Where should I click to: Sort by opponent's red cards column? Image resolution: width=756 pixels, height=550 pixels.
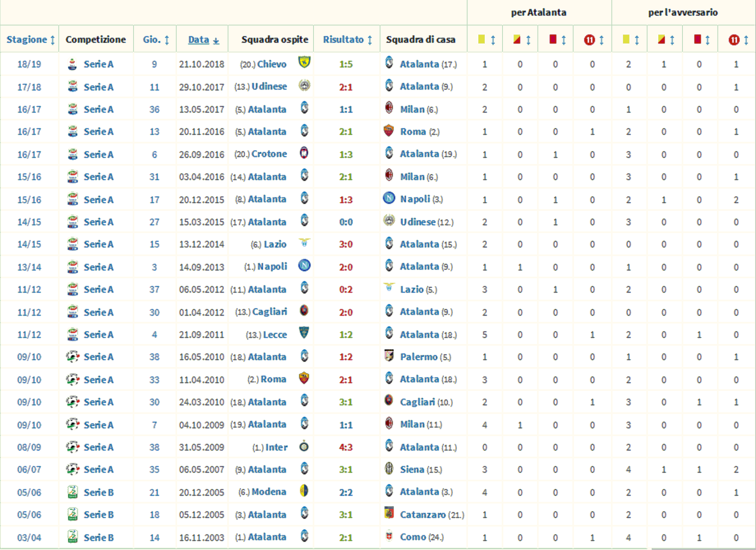coord(701,40)
